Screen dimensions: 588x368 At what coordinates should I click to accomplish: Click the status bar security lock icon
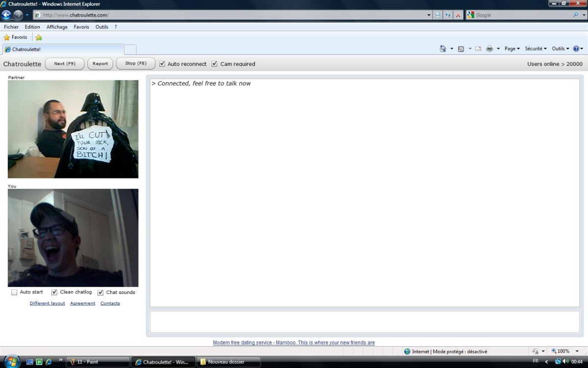point(536,351)
